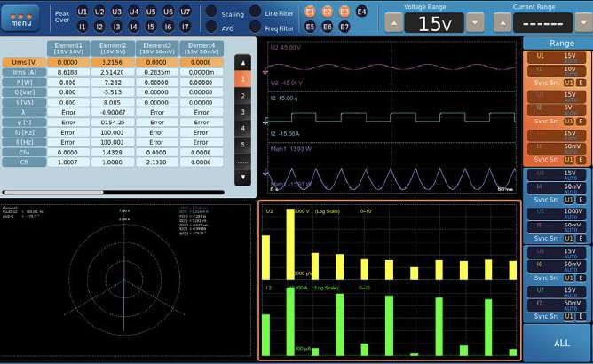
Task: Open the I2 5V range setting
Action: click(557, 110)
